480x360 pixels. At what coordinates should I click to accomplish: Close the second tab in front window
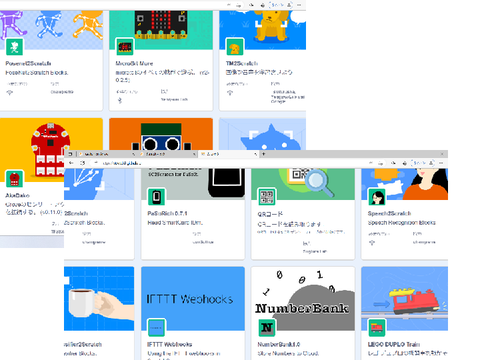point(194,154)
